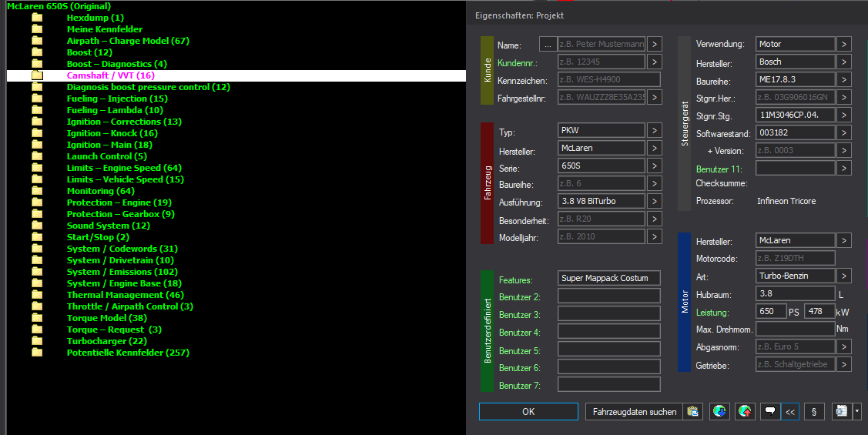
Task: Click the § paragraph button
Action: (814, 411)
